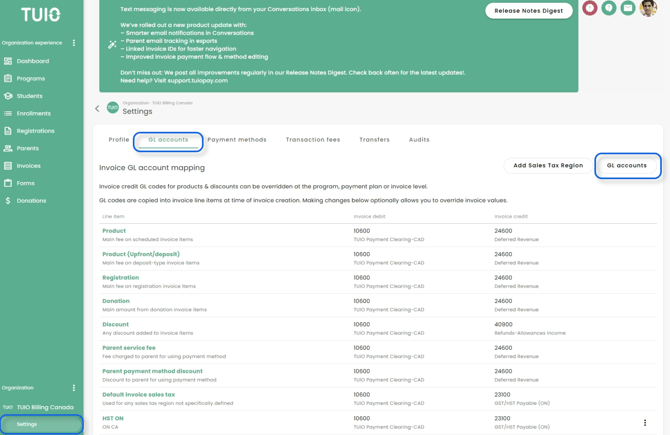Select the Audits tab
The image size is (670, 435).
(419, 140)
